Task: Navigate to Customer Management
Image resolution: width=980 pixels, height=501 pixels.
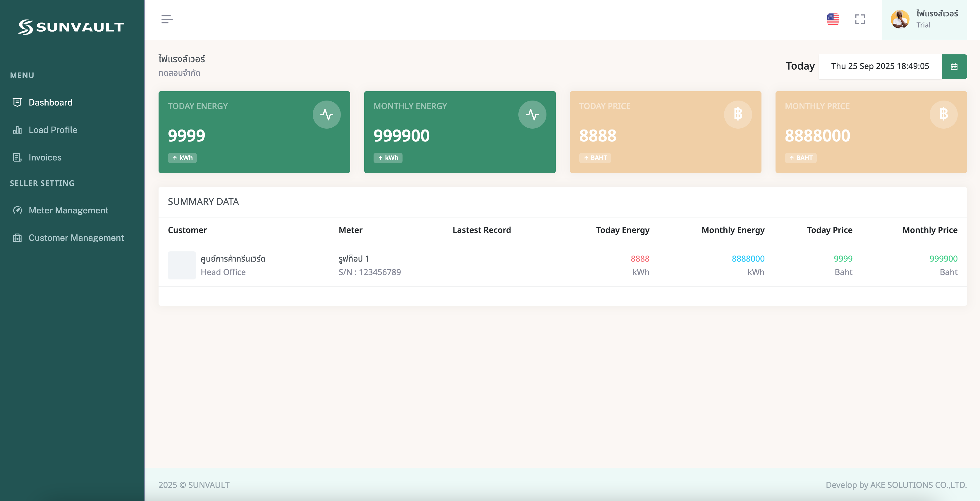Action: [x=76, y=238]
